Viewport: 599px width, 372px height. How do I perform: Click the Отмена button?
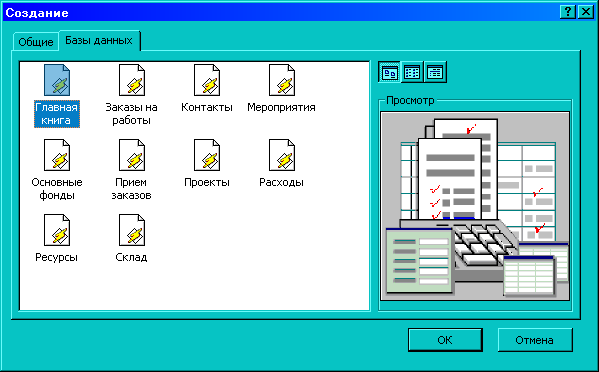tap(535, 340)
